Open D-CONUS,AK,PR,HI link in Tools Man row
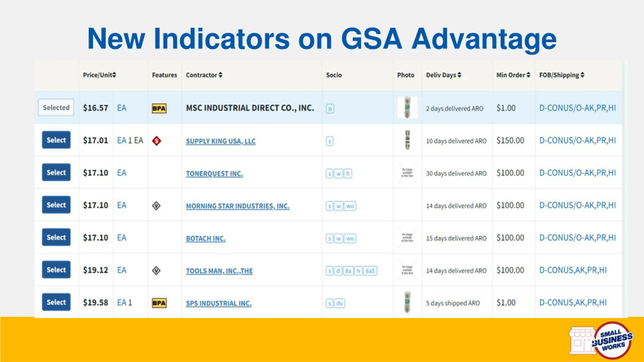This screenshot has height=362, width=644. click(x=573, y=270)
